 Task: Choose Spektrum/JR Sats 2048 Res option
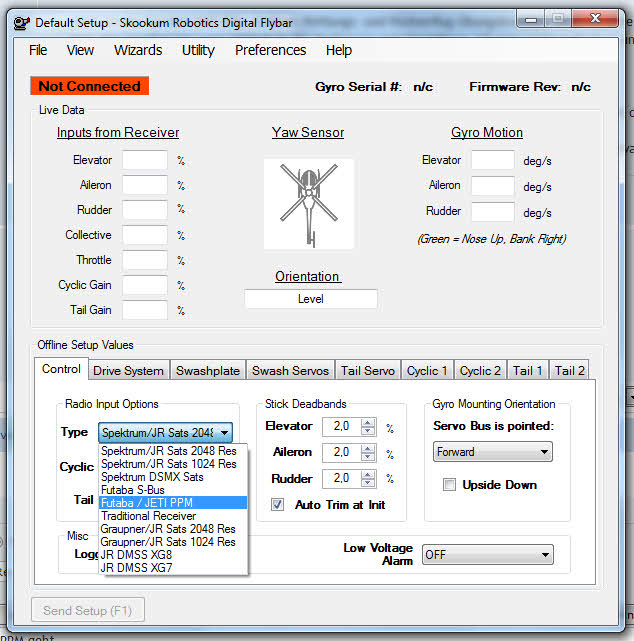pos(173,451)
